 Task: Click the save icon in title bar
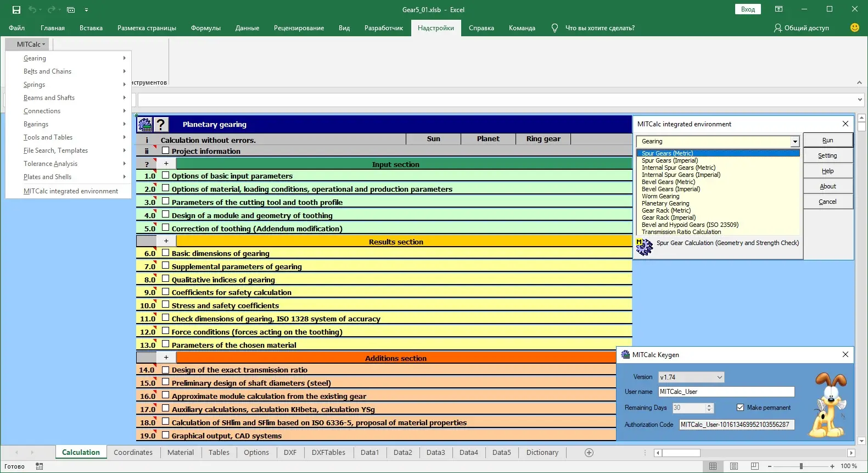pyautogui.click(x=16, y=10)
